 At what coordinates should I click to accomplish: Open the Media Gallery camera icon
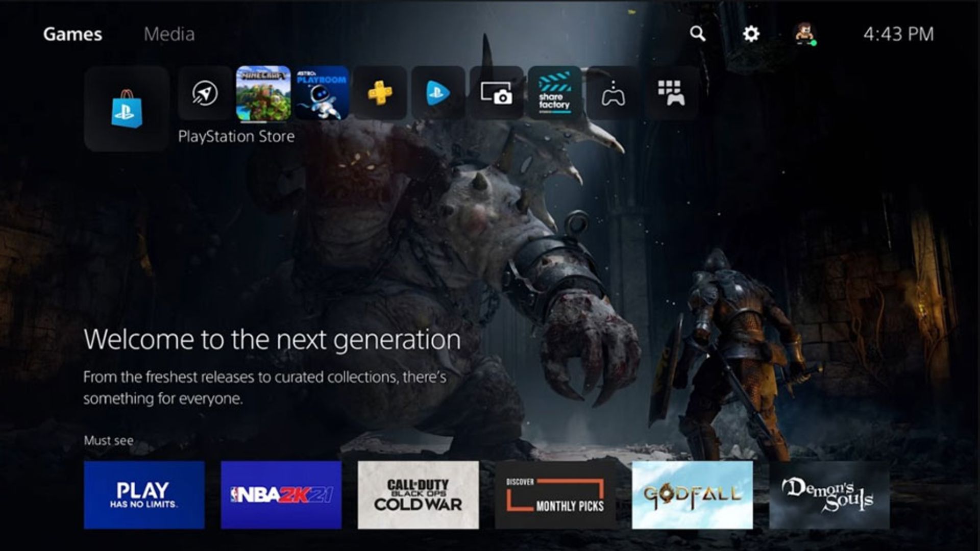point(496,93)
